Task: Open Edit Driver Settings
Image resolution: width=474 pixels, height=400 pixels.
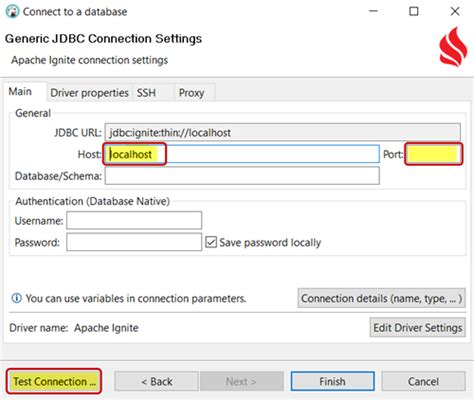Action: (418, 327)
